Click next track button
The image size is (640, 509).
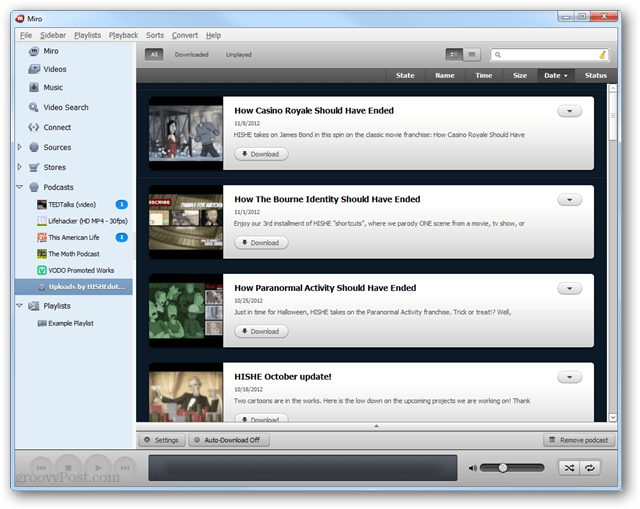(x=125, y=468)
